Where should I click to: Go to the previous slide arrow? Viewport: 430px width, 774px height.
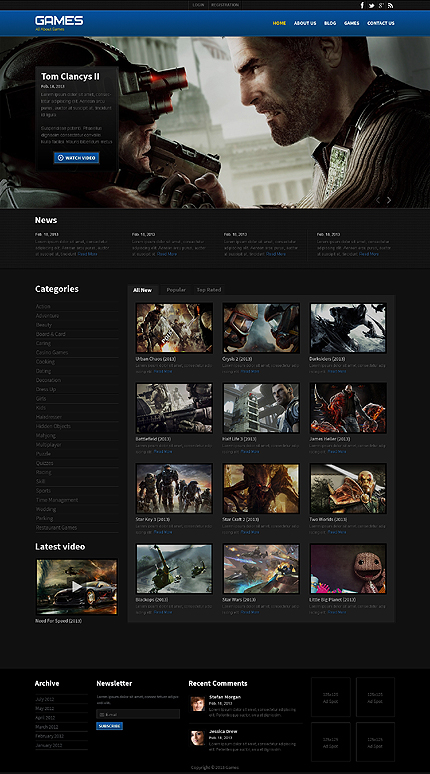(x=379, y=200)
